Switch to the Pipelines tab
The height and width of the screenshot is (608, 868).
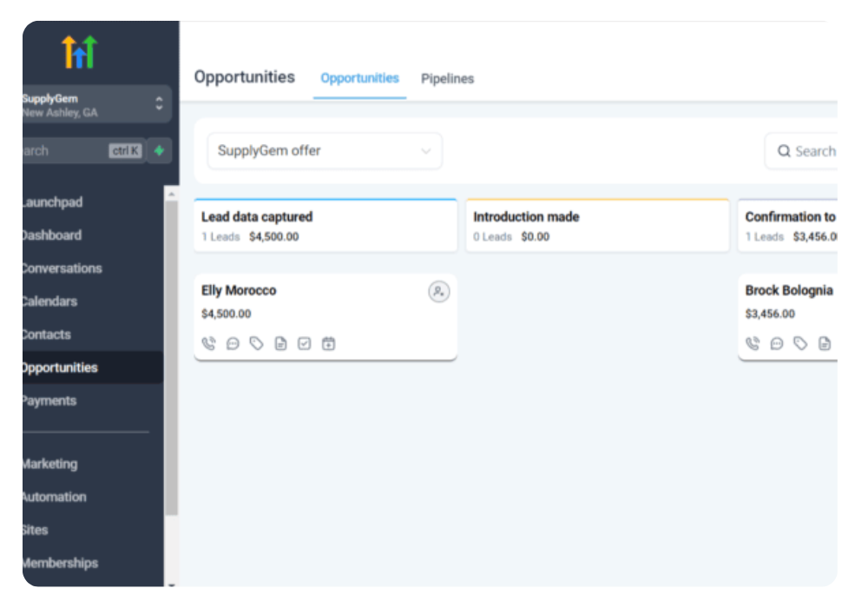click(447, 78)
